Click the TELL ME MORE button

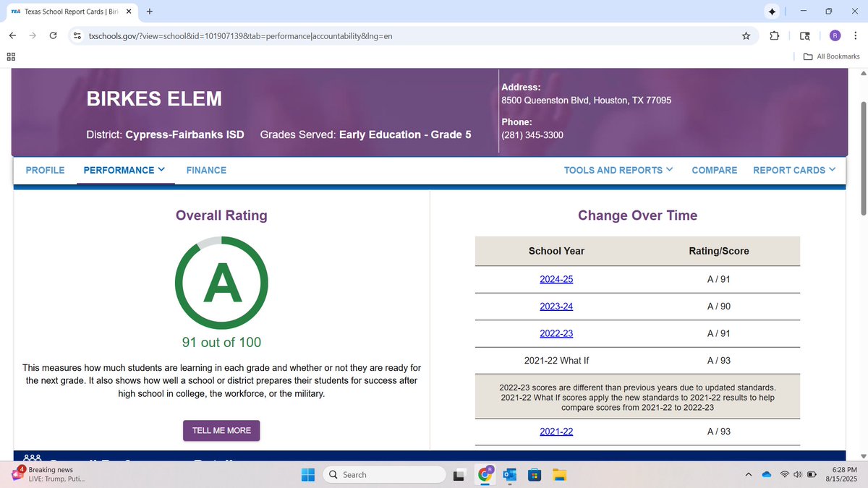[x=221, y=430]
